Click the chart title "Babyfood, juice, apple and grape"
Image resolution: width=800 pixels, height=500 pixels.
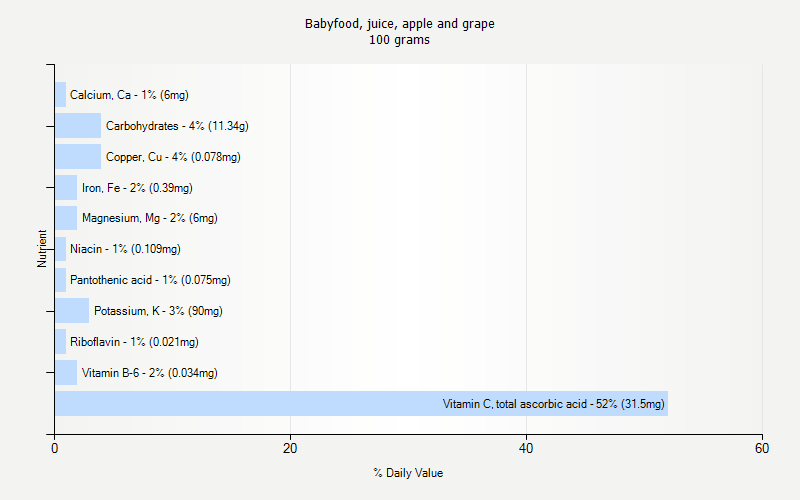tap(399, 24)
